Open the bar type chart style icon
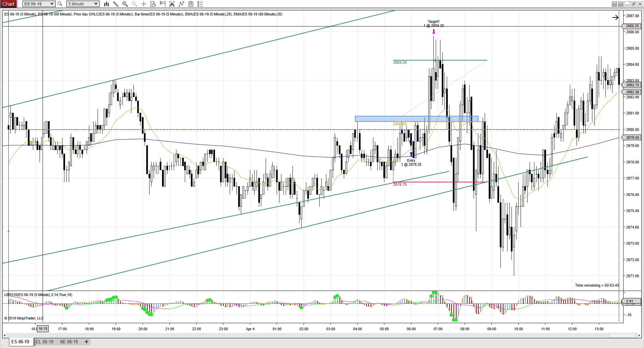The width and height of the screenshot is (644, 348). (x=106, y=4)
